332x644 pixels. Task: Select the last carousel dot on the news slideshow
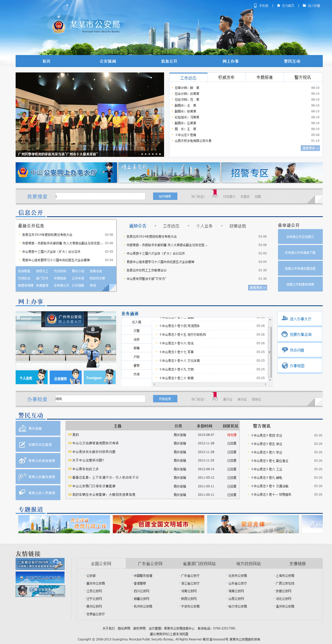[x=160, y=154]
